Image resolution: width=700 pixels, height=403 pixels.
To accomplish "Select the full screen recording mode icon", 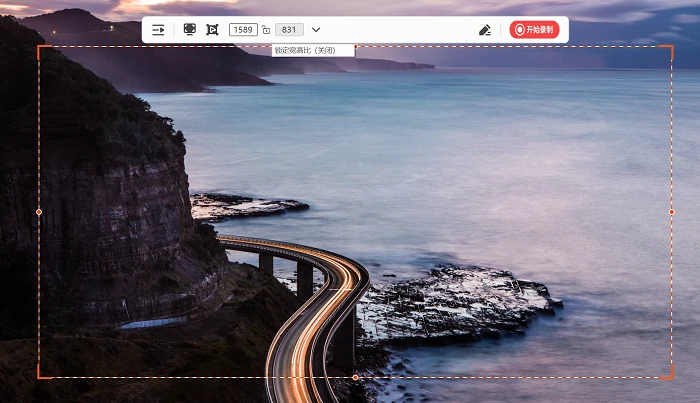I will 190,30.
